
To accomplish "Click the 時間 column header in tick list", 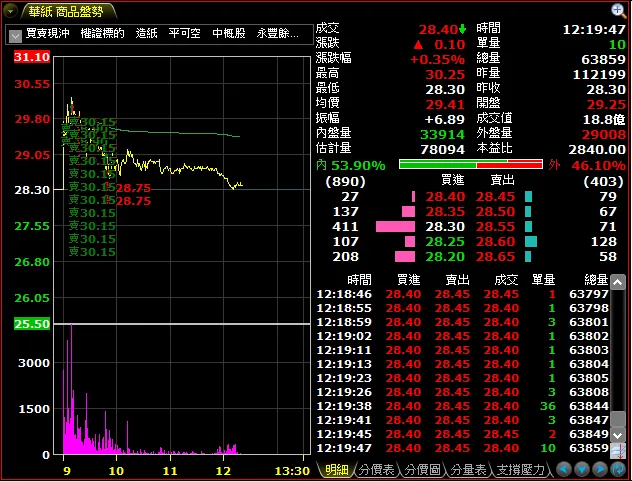I will (x=359, y=280).
